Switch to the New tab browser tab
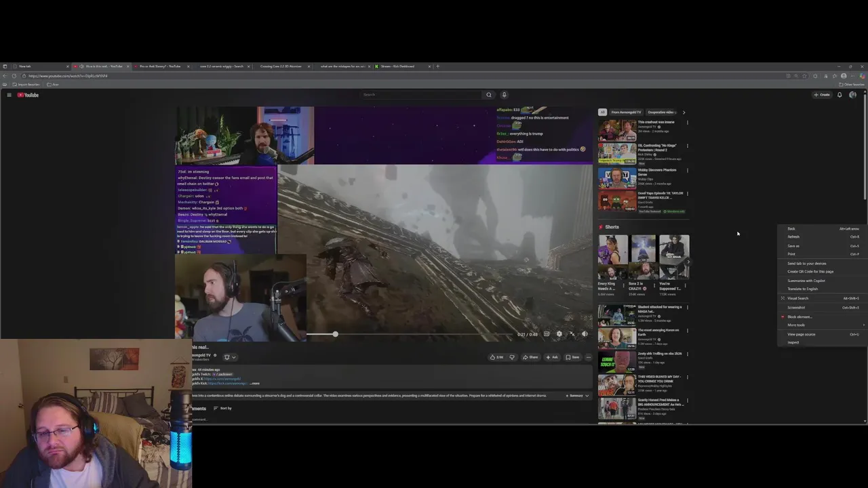The width and height of the screenshot is (868, 488). pyautogui.click(x=41, y=66)
